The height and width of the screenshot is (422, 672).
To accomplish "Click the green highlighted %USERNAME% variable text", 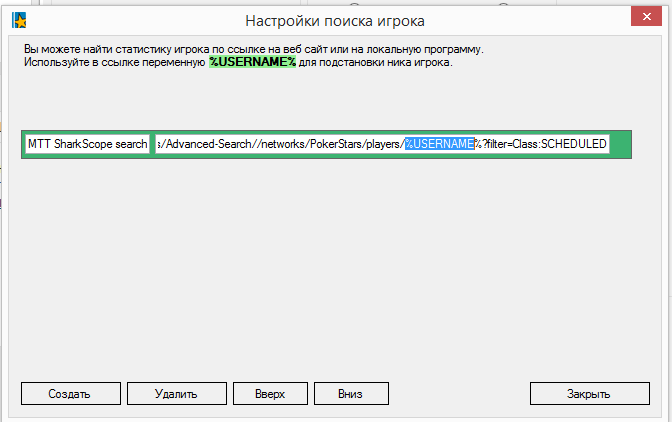I will point(252,62).
